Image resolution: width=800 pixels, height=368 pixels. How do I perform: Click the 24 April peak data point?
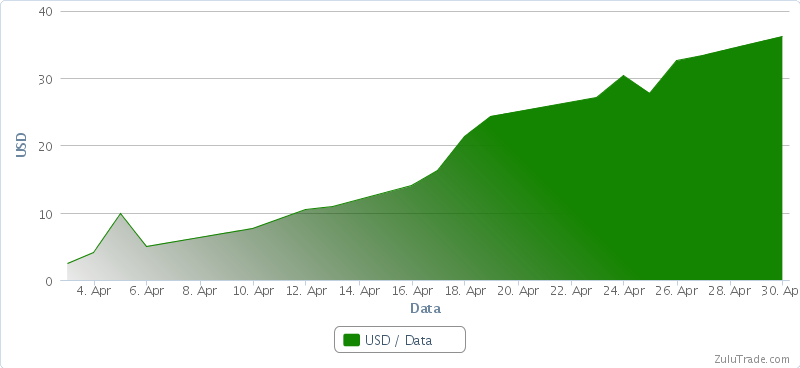(x=623, y=75)
